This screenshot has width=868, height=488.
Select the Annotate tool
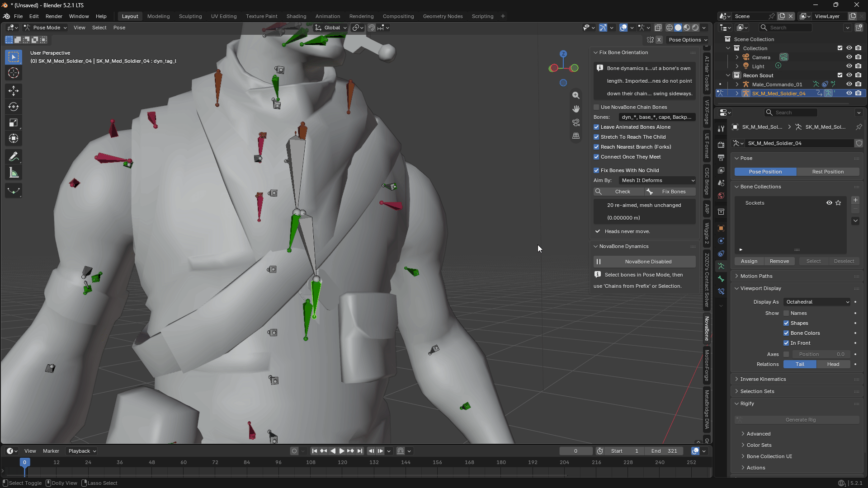click(x=14, y=157)
